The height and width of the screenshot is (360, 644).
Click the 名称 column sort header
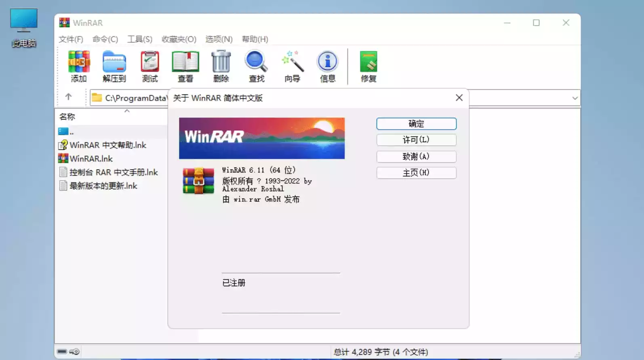click(67, 117)
